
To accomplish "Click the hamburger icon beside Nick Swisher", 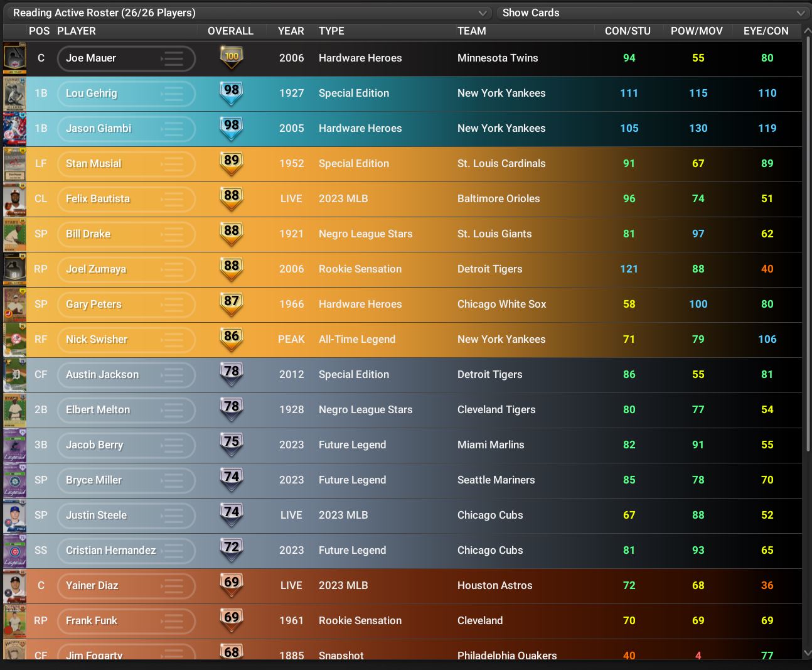I will [x=173, y=340].
